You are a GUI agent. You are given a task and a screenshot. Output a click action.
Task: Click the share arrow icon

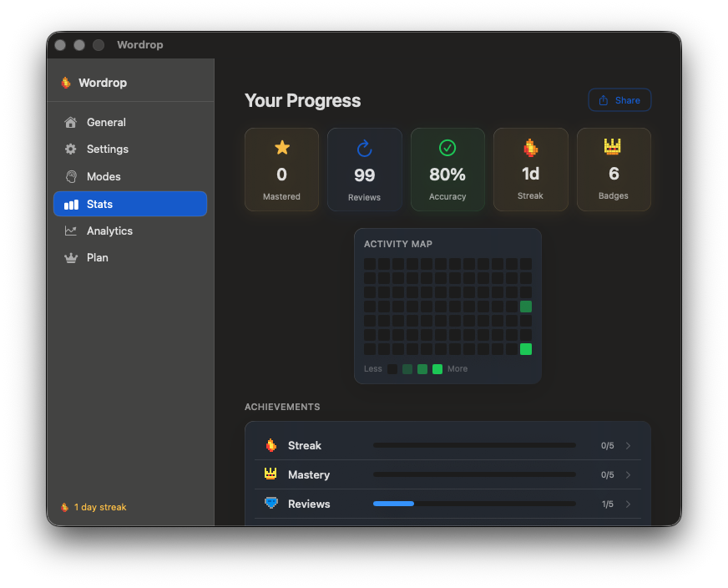click(x=603, y=100)
